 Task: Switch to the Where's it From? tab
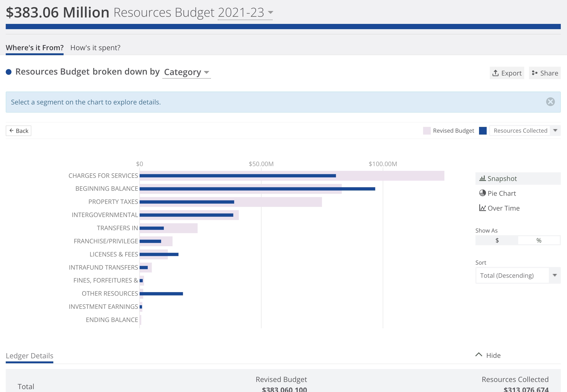tap(35, 47)
